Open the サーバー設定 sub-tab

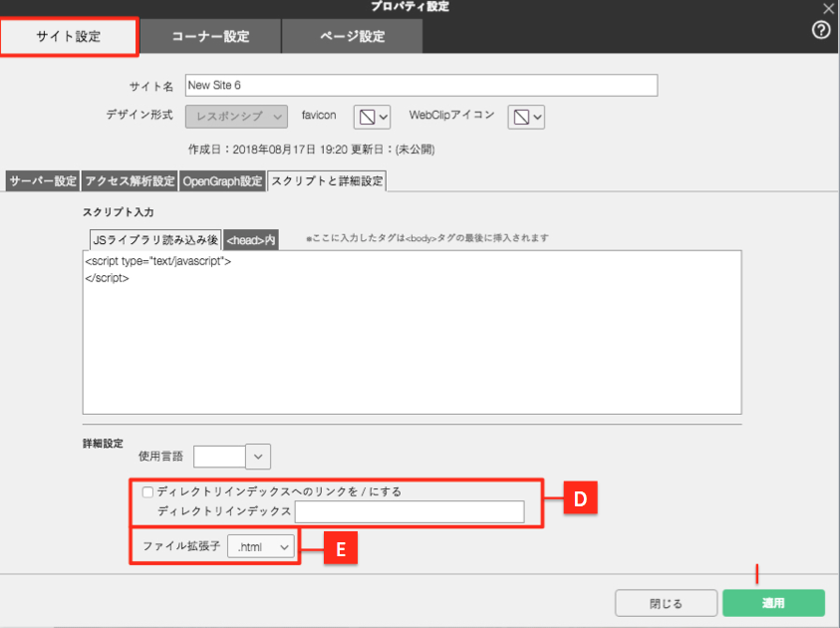tap(43, 181)
